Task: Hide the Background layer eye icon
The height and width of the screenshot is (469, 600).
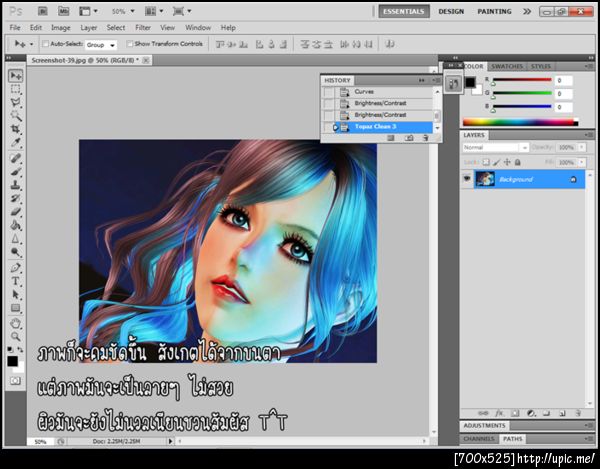Action: click(x=467, y=179)
